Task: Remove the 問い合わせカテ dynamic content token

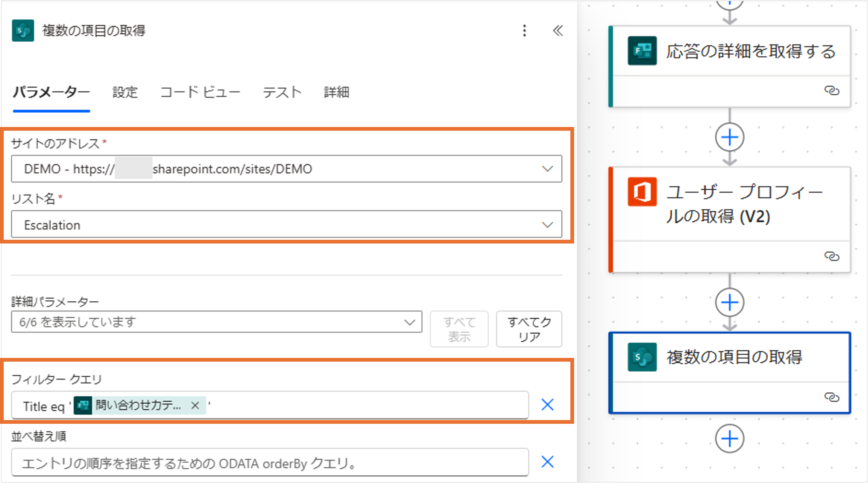Action: (x=195, y=405)
